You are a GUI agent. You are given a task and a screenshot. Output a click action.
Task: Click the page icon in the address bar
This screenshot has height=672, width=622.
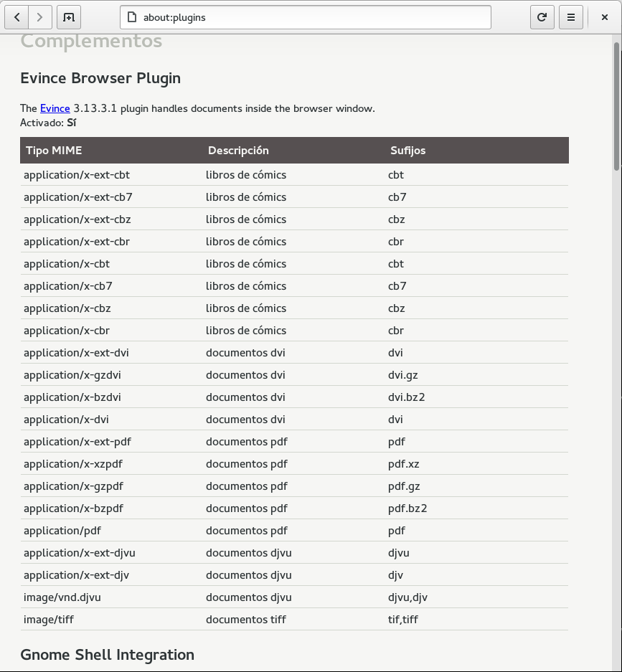click(132, 17)
